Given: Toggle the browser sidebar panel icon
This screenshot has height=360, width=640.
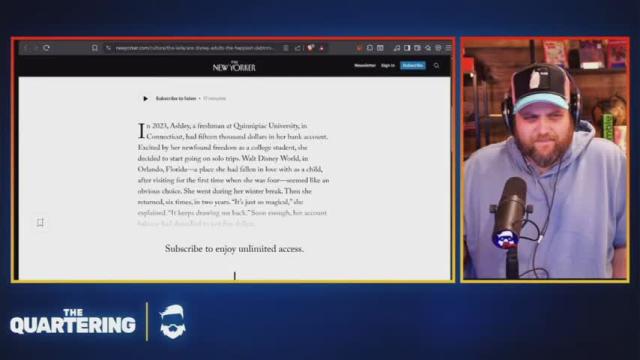Looking at the screenshot, I should 407,48.
